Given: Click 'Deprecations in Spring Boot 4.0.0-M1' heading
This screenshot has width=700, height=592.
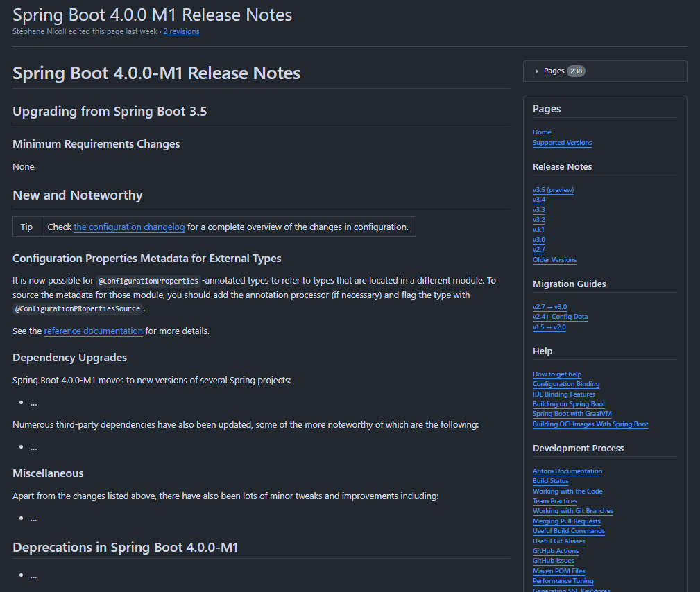Looking at the screenshot, I should [126, 548].
